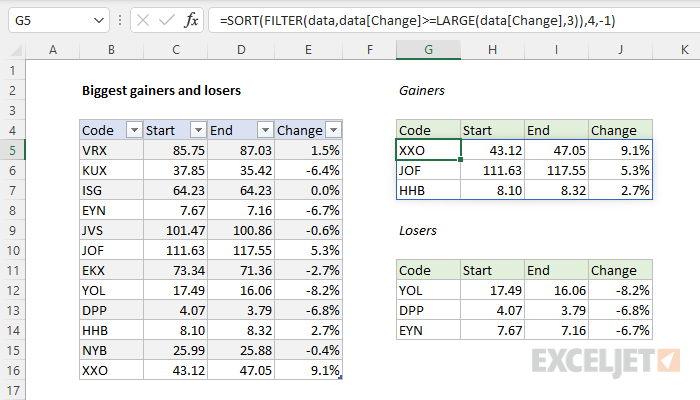Select column A header
The height and width of the screenshot is (400, 700).
53,50
